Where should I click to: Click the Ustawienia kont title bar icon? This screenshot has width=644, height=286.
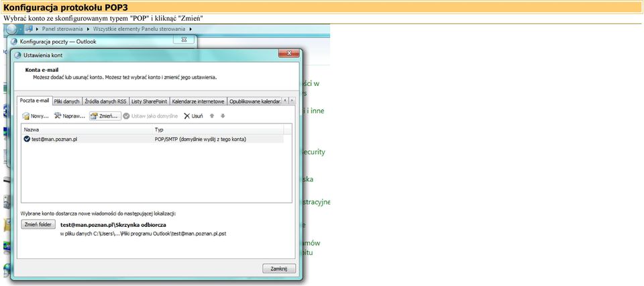pos(17,55)
